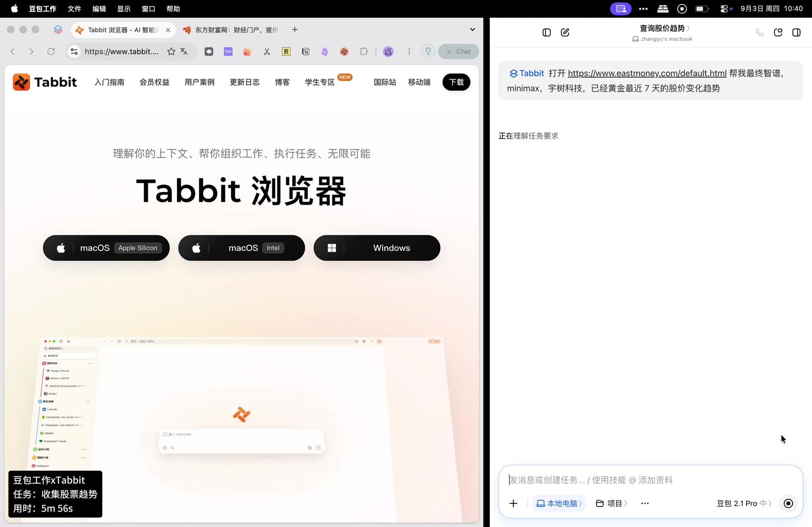Open 国际站 nav link

point(385,82)
